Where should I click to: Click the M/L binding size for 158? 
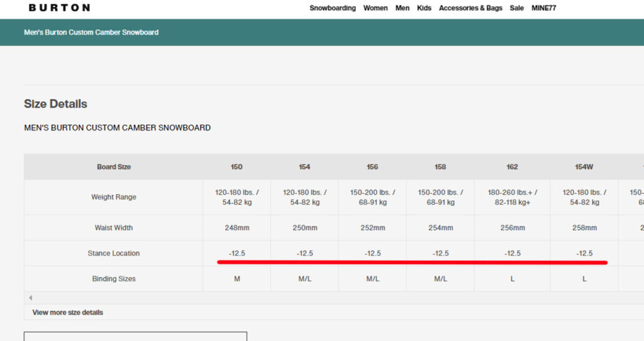[440, 279]
